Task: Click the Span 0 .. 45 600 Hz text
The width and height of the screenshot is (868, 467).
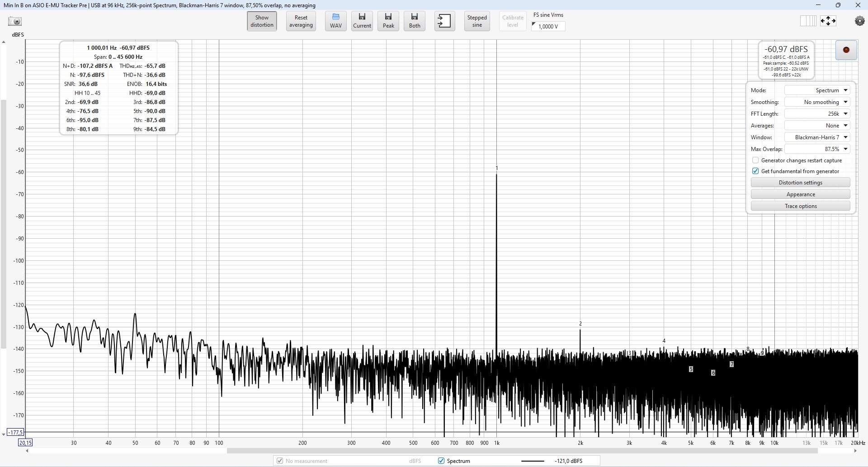Action: pyautogui.click(x=118, y=57)
